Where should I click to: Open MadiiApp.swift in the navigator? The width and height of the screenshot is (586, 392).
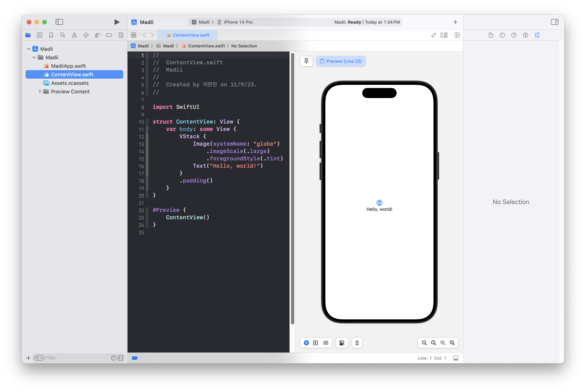click(68, 66)
